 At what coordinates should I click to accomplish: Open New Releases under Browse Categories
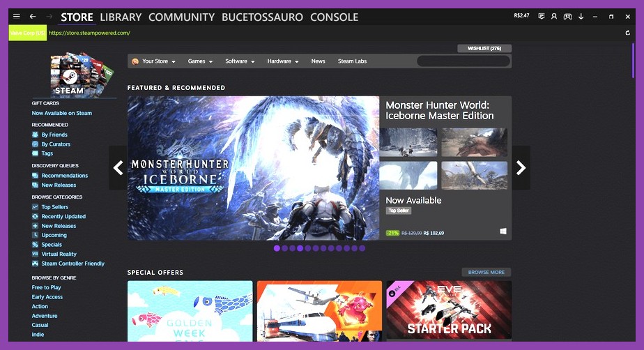59,226
